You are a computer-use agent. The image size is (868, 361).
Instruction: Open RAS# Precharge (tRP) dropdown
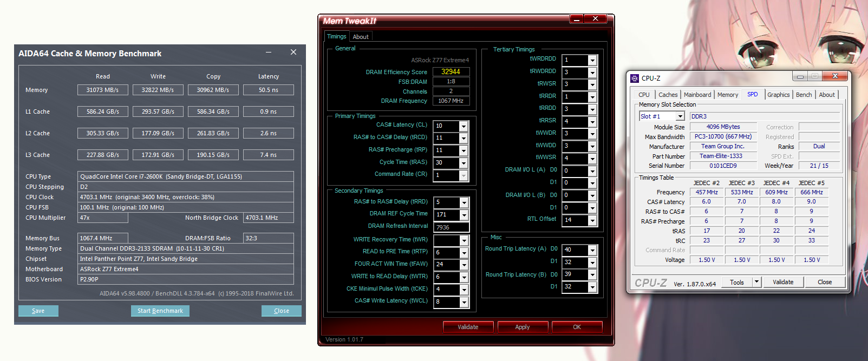point(464,150)
